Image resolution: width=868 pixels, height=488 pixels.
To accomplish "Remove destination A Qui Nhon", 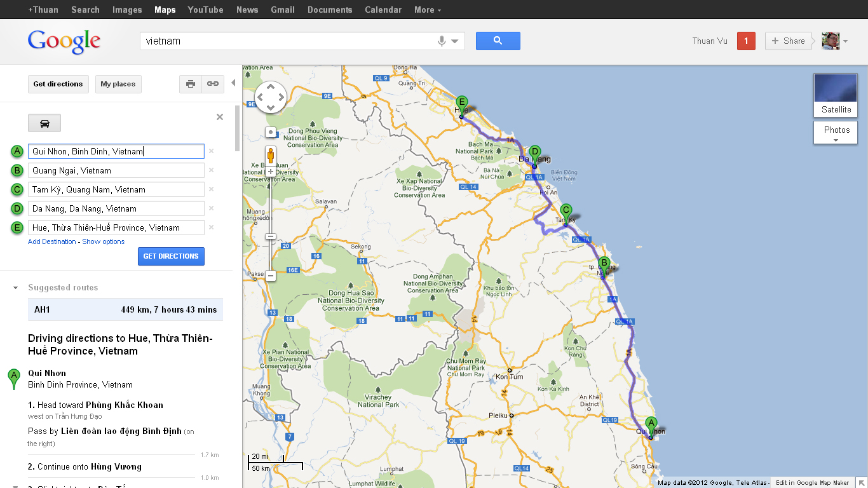I will click(x=211, y=151).
